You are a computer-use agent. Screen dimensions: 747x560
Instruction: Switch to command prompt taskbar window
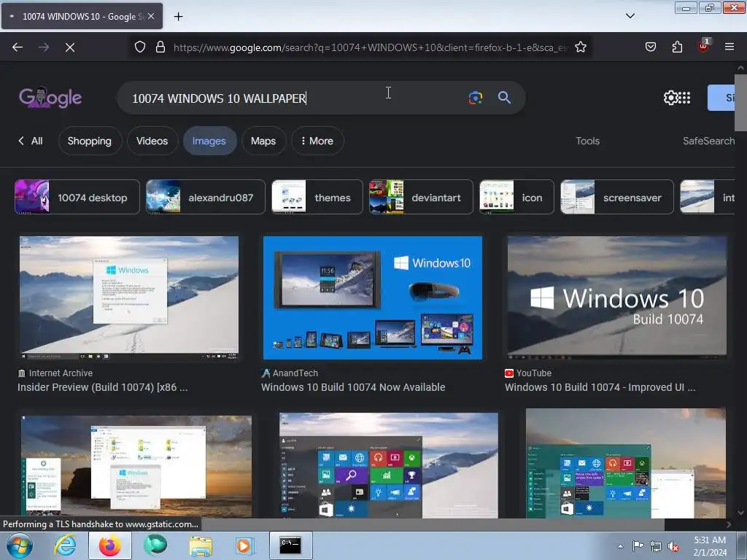coord(290,545)
